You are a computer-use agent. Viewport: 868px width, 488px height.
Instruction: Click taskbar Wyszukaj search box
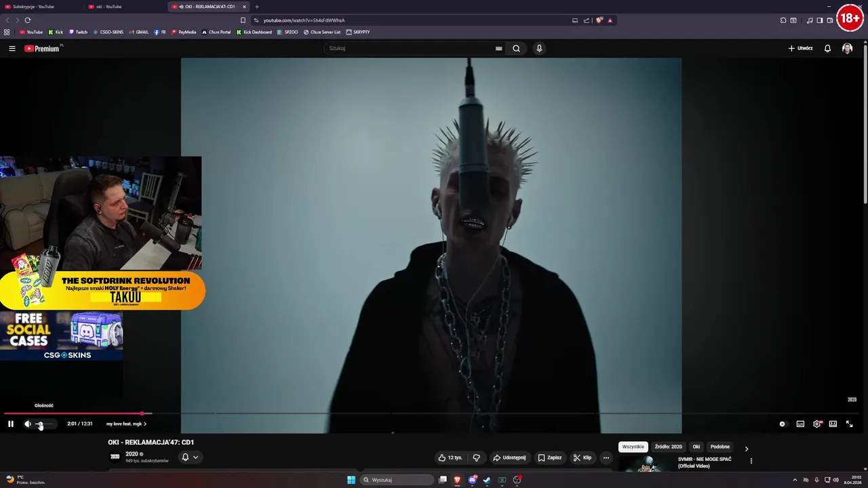click(x=397, y=480)
